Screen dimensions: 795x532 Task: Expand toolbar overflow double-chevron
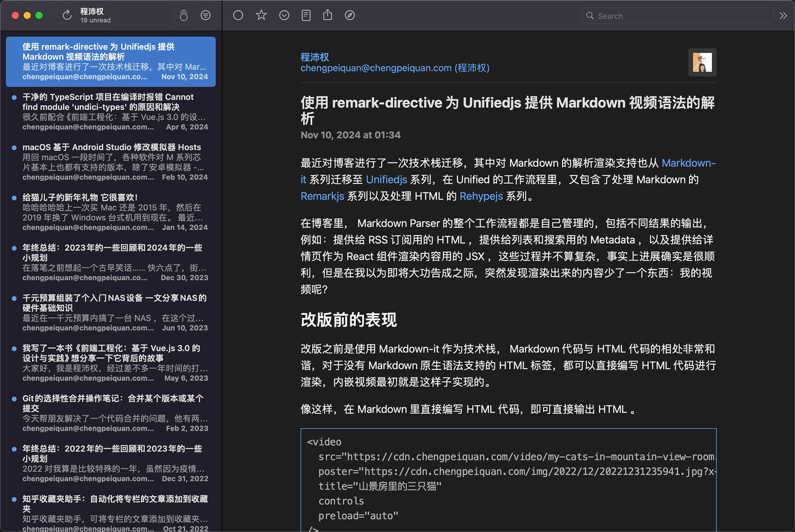pyautogui.click(x=783, y=16)
